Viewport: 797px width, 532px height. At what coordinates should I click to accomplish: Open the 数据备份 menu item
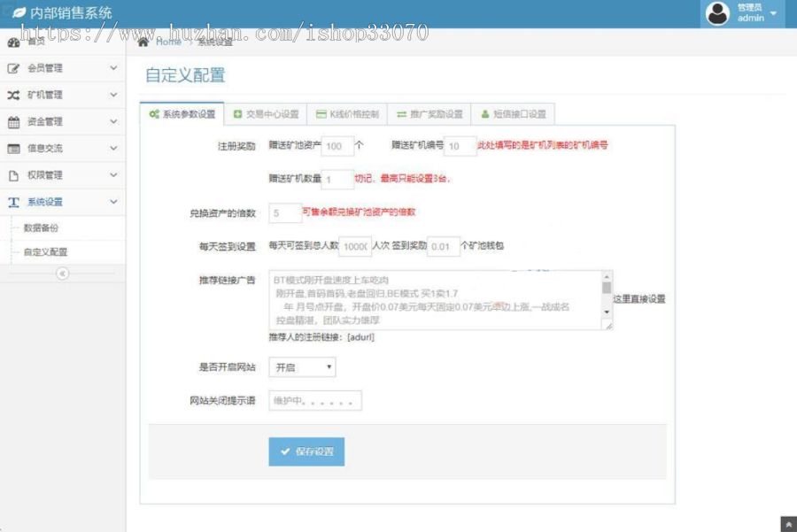tap(40, 226)
